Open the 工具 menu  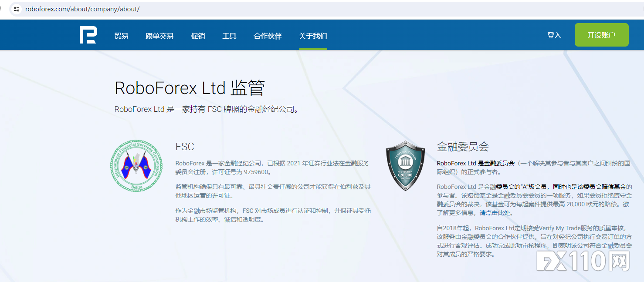229,36
